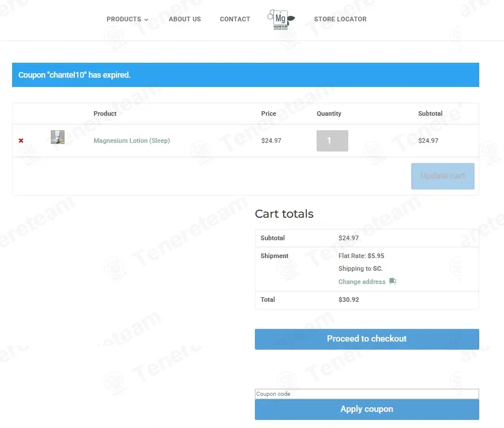Click the Shipment row label
Image resolution: width=504 pixels, height=428 pixels.
point(274,256)
